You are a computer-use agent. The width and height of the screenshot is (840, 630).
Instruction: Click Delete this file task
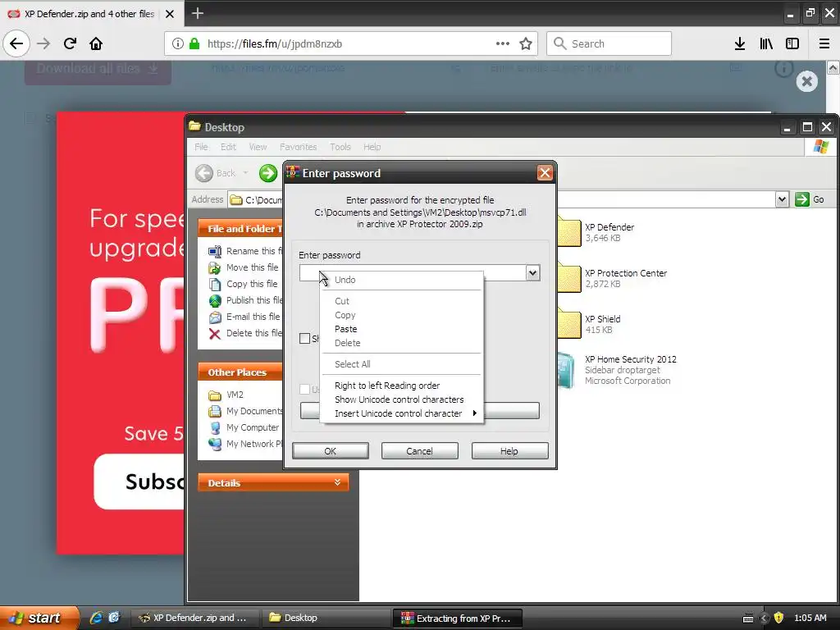coord(245,333)
